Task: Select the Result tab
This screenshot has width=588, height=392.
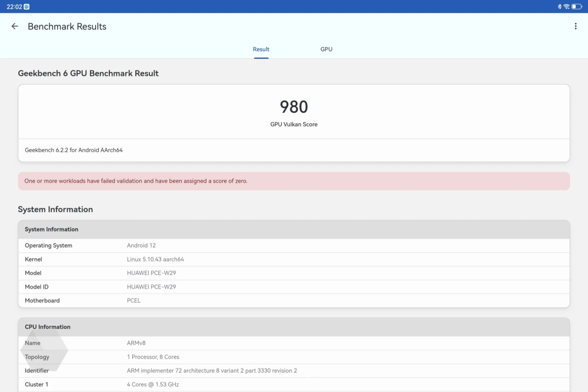Action: (261, 49)
